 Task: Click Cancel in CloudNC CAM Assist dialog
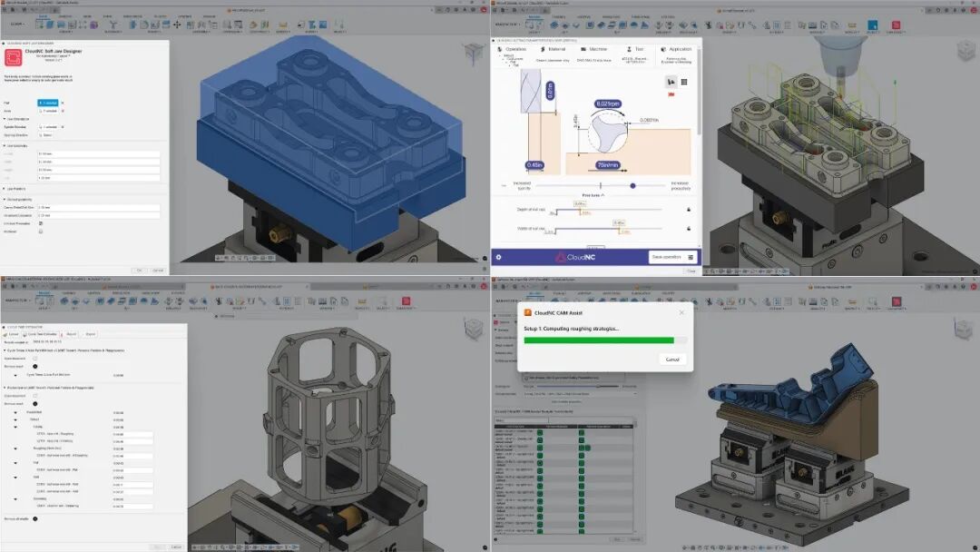tap(672, 360)
